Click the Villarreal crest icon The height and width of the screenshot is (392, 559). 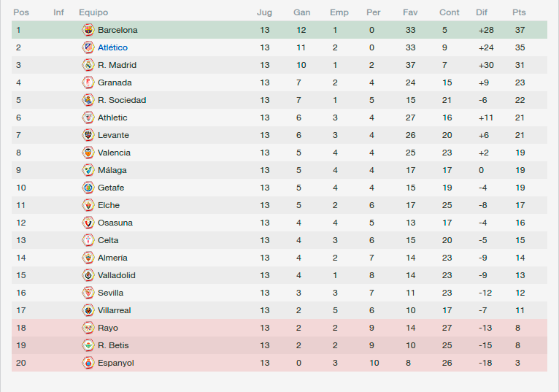(88, 310)
